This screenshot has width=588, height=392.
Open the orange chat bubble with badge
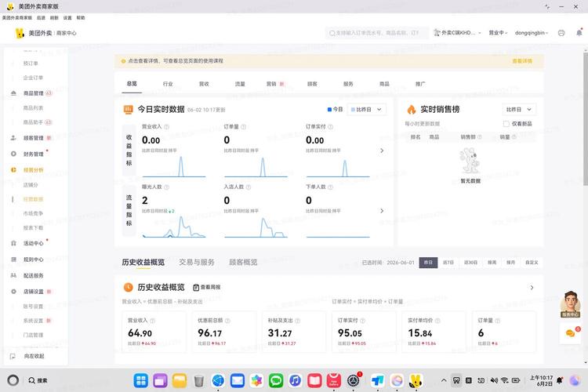click(x=571, y=332)
